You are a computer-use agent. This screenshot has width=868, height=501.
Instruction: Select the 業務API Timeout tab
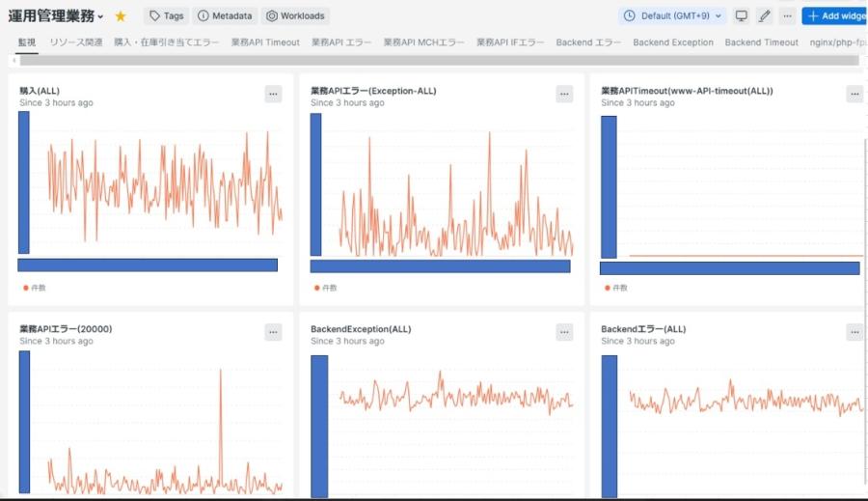click(265, 42)
